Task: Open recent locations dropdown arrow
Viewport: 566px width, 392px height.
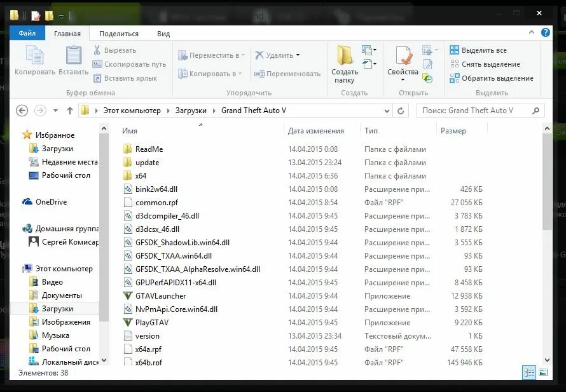Action: pyautogui.click(x=55, y=111)
